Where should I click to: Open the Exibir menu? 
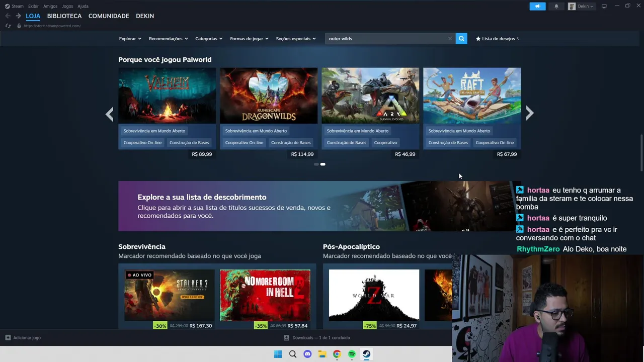pos(33,6)
